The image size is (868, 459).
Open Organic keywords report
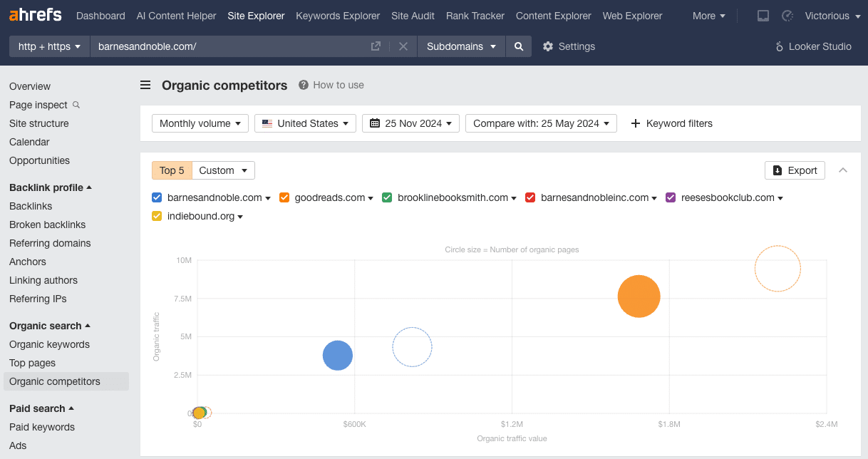point(49,344)
